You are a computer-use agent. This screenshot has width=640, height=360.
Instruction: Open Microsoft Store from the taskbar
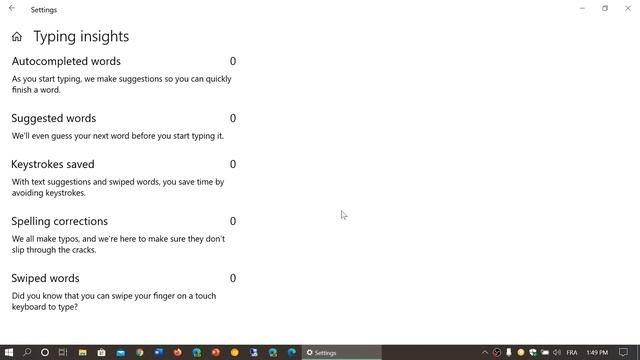click(x=101, y=352)
